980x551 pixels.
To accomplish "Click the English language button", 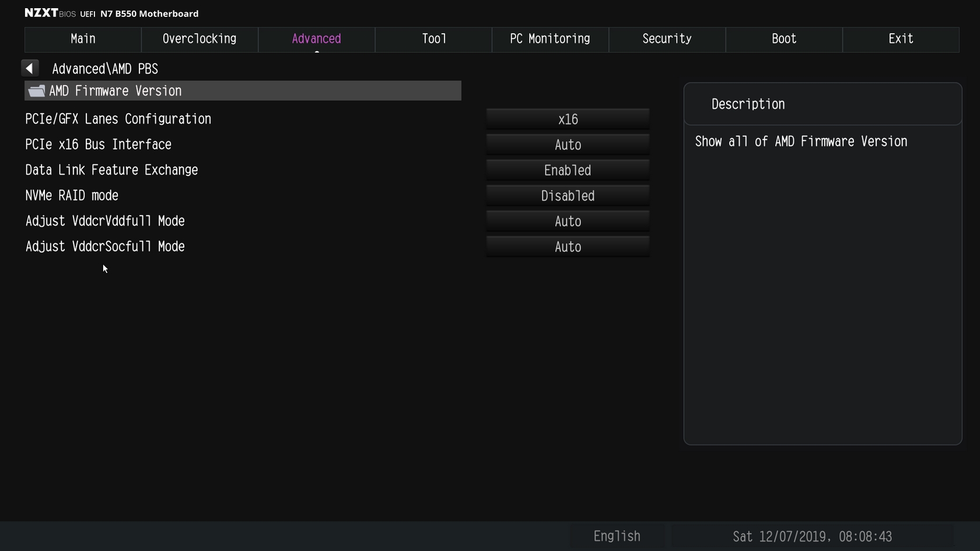I will tap(617, 536).
